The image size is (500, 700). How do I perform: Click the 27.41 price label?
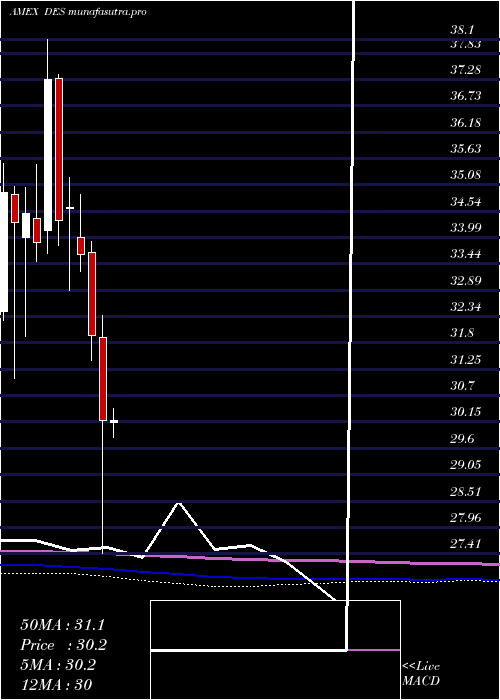pos(465,544)
